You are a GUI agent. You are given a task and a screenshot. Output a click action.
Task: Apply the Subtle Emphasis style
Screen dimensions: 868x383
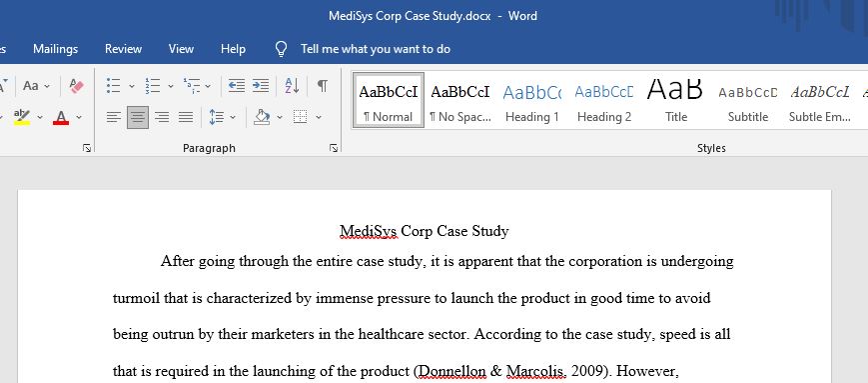[820, 100]
